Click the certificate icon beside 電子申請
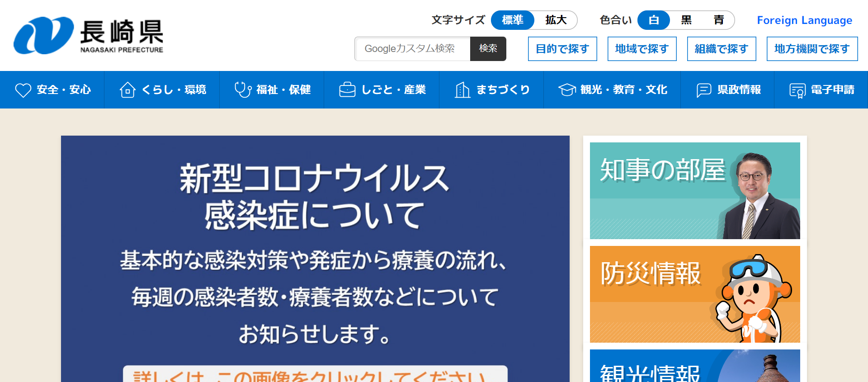The image size is (868, 382). tap(797, 90)
